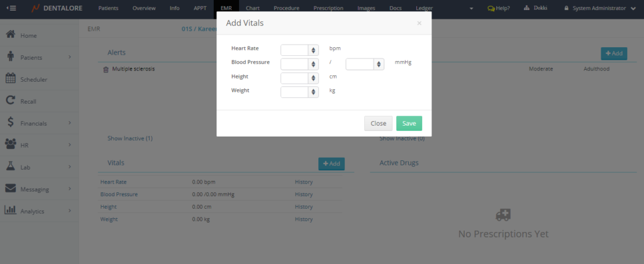The height and width of the screenshot is (264, 644).
Task: Click the Analytics bar chart icon
Action: click(x=11, y=211)
